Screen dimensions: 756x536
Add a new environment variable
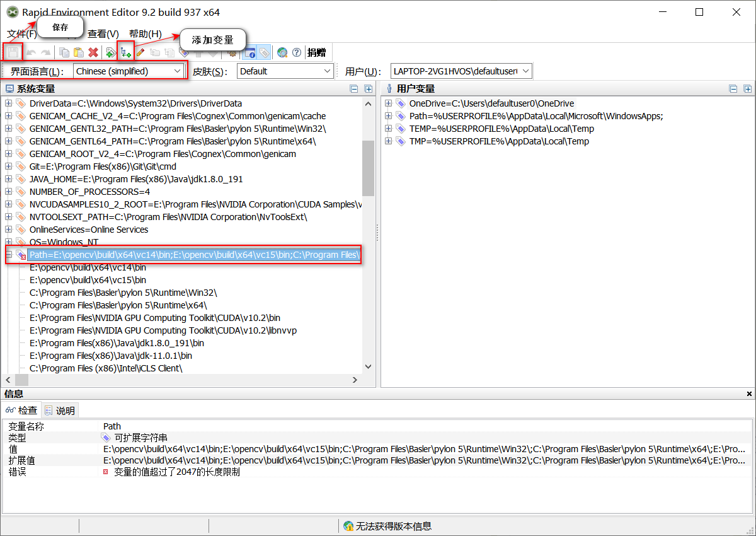126,52
